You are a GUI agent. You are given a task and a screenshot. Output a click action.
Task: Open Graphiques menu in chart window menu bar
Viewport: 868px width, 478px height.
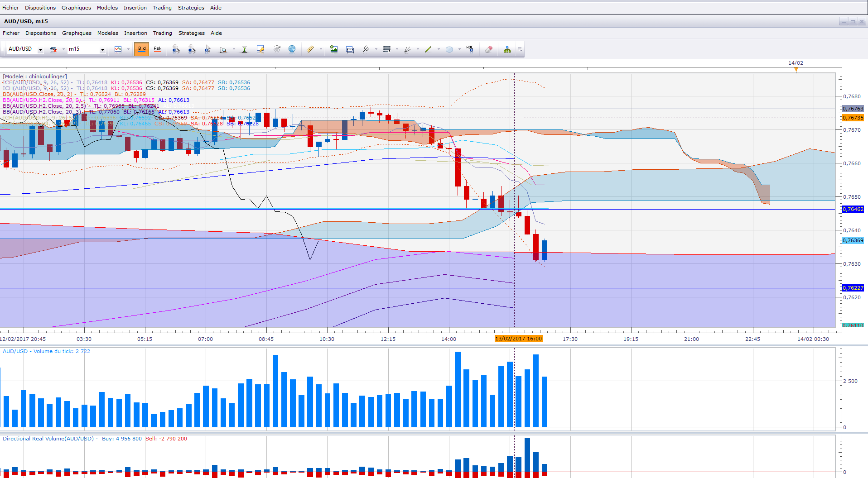(x=77, y=33)
